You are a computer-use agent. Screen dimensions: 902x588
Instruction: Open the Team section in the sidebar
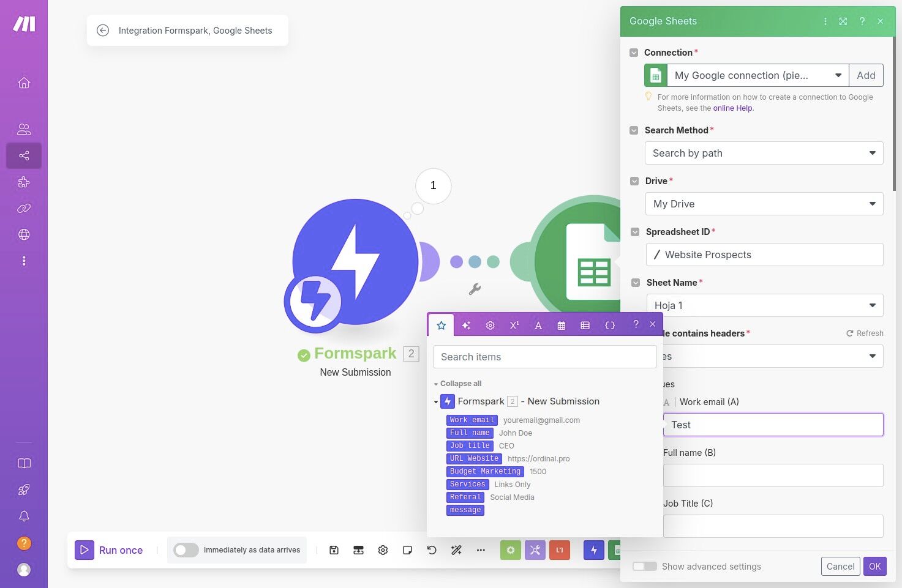click(24, 129)
